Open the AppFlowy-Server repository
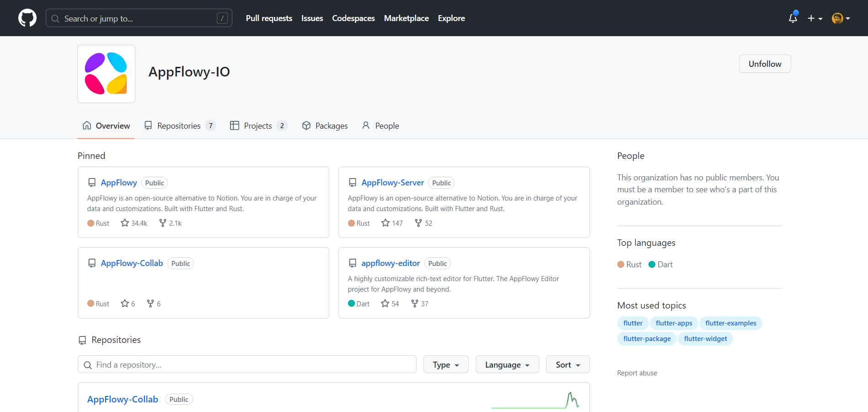Viewport: 868px width, 412px height. click(392, 182)
